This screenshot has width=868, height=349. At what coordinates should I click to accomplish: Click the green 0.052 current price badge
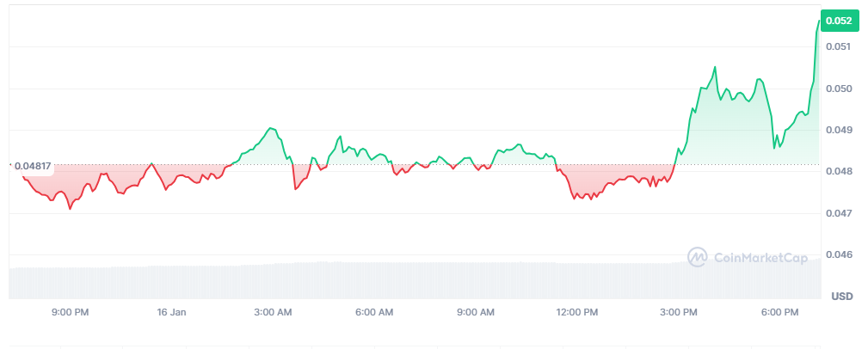[839, 20]
